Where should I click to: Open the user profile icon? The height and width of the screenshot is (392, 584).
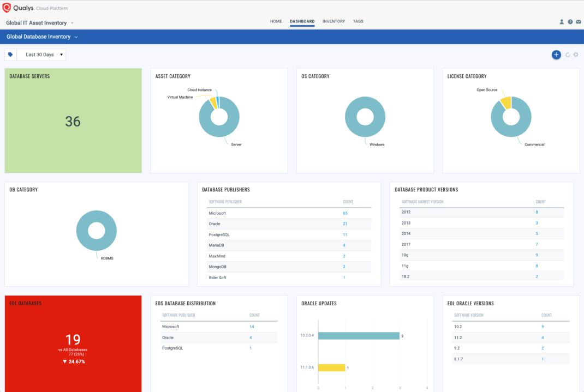pyautogui.click(x=562, y=22)
